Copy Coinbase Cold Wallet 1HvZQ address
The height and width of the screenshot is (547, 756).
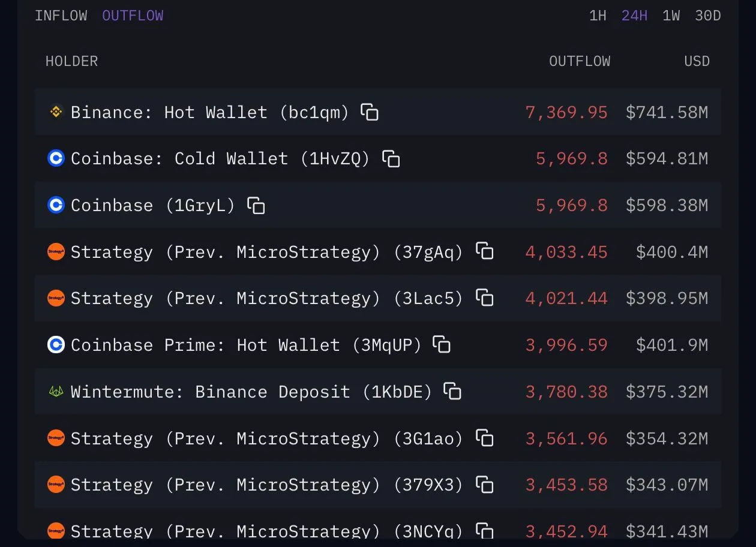pos(391,159)
